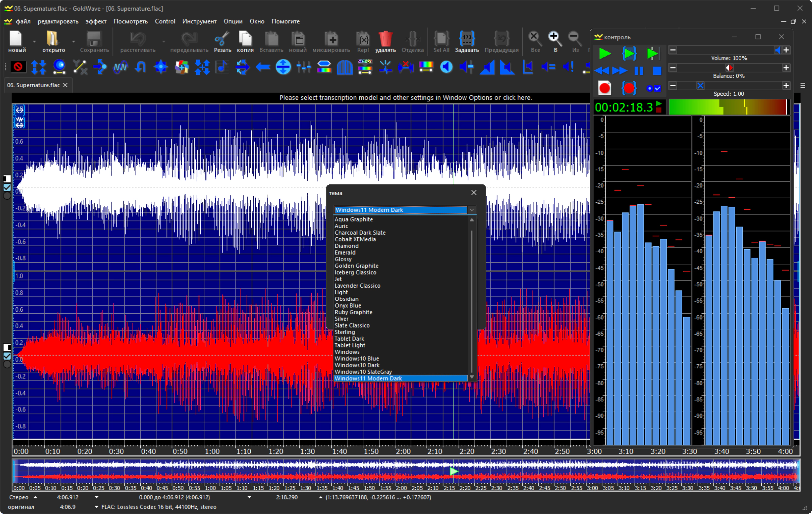Increase volume with plus button
This screenshot has height=514, width=812.
tap(786, 50)
